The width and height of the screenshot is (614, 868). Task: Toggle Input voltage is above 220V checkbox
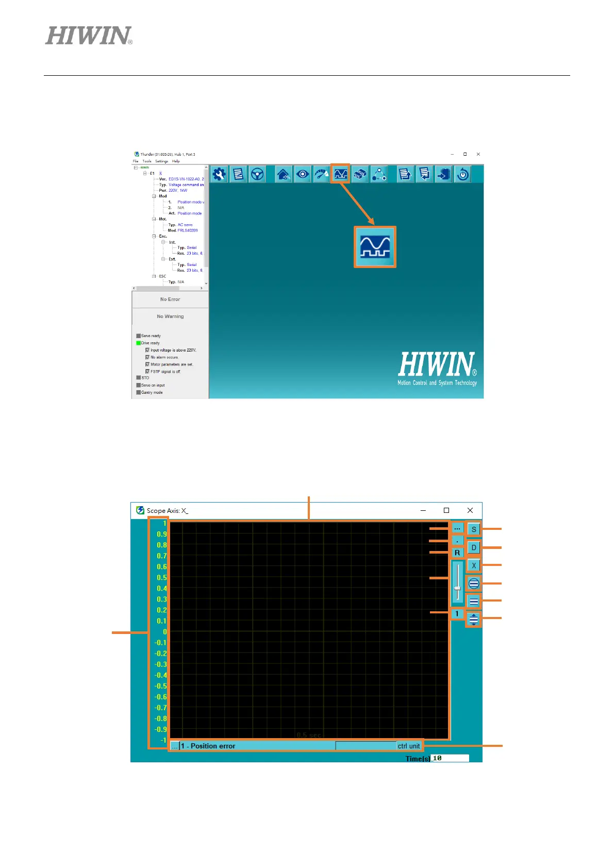click(x=147, y=350)
